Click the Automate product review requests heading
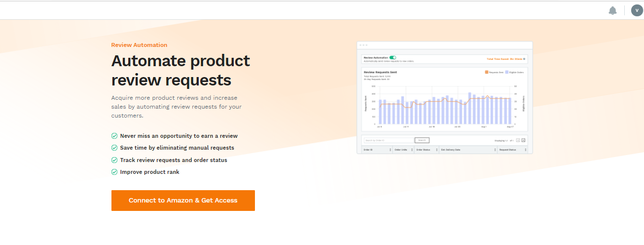The width and height of the screenshot is (644, 245). (x=180, y=70)
